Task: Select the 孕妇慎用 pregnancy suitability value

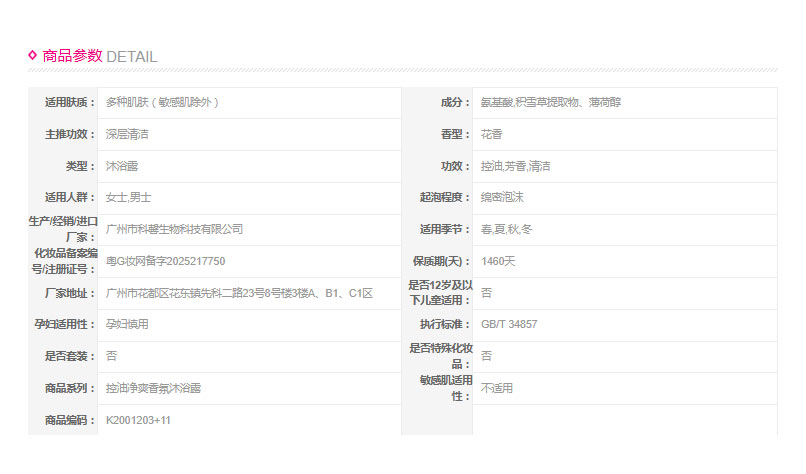Action: [127, 324]
